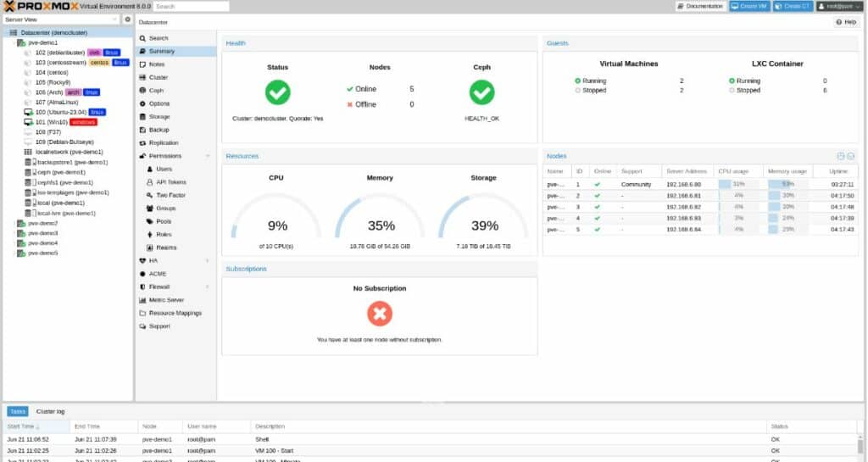Select localnetwork (pve-demo1) in the tree
The image size is (868, 462).
pyautogui.click(x=70, y=152)
